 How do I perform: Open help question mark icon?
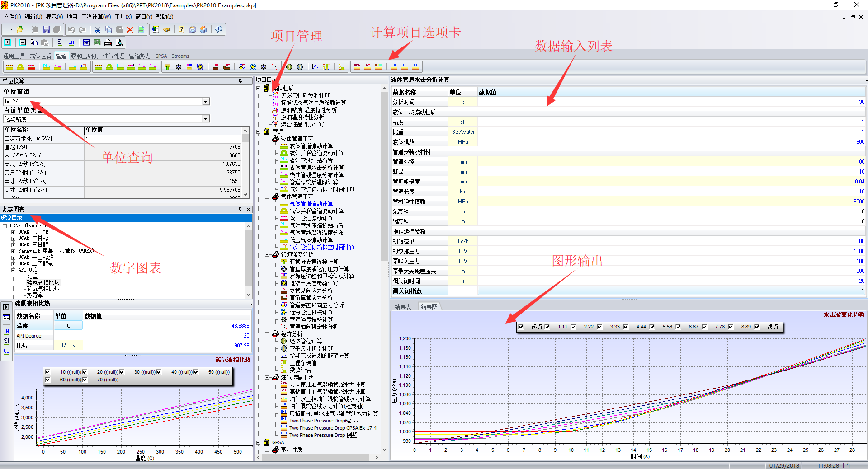tap(181, 29)
